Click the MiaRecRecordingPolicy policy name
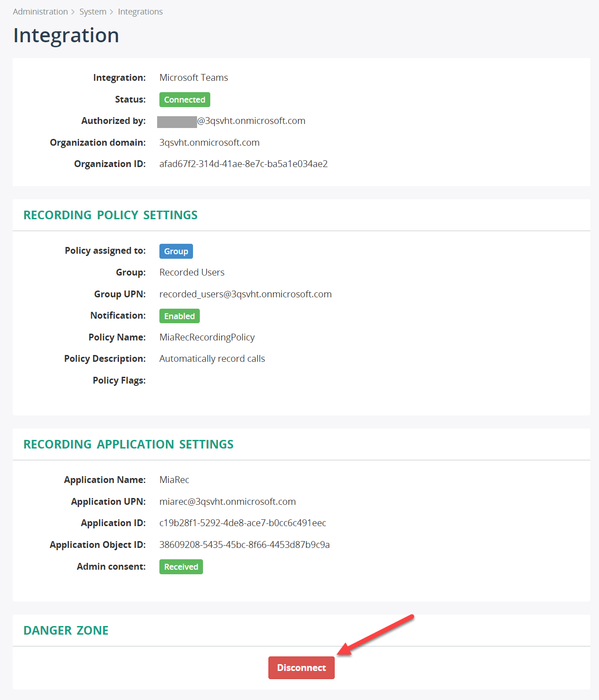Screen dimensions: 599x700 [207, 337]
